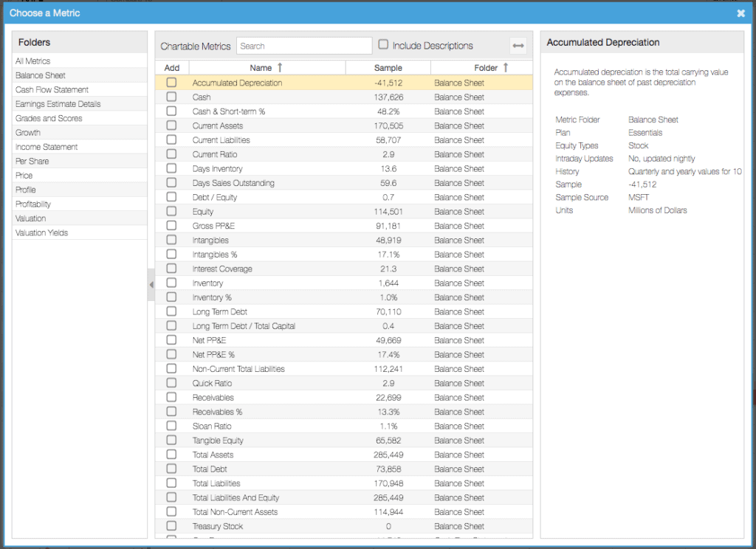756x549 pixels.
Task: Select the Total Liabilities And Equity metric
Action: point(344,497)
